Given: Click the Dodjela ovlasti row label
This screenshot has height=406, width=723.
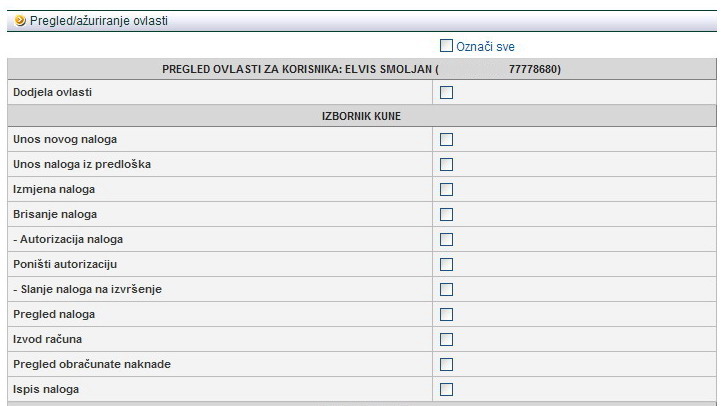Looking at the screenshot, I should [x=52, y=93].
